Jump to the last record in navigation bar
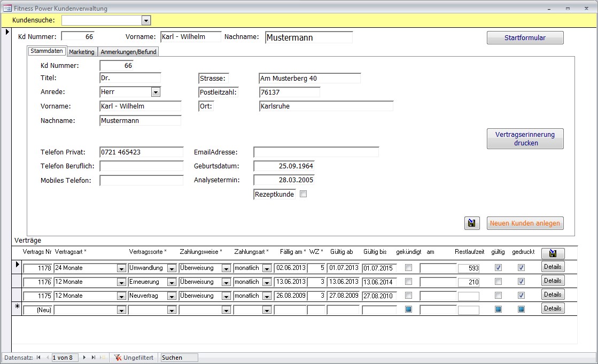 94,358
